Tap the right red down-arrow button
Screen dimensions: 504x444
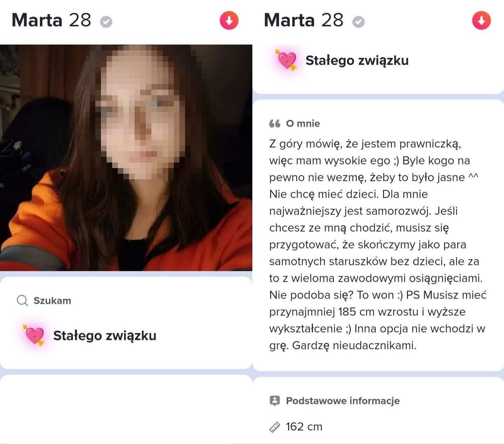click(481, 20)
